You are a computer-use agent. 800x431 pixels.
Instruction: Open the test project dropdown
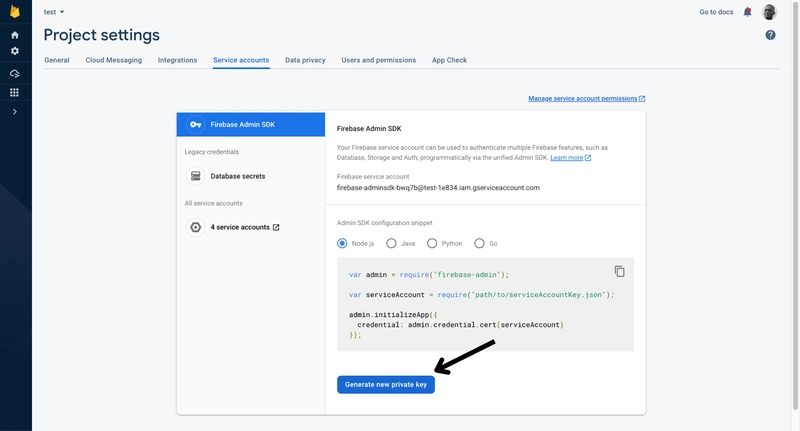click(x=54, y=12)
